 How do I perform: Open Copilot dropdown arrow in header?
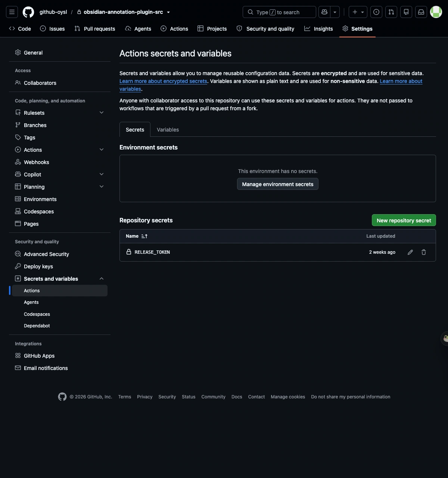[335, 12]
